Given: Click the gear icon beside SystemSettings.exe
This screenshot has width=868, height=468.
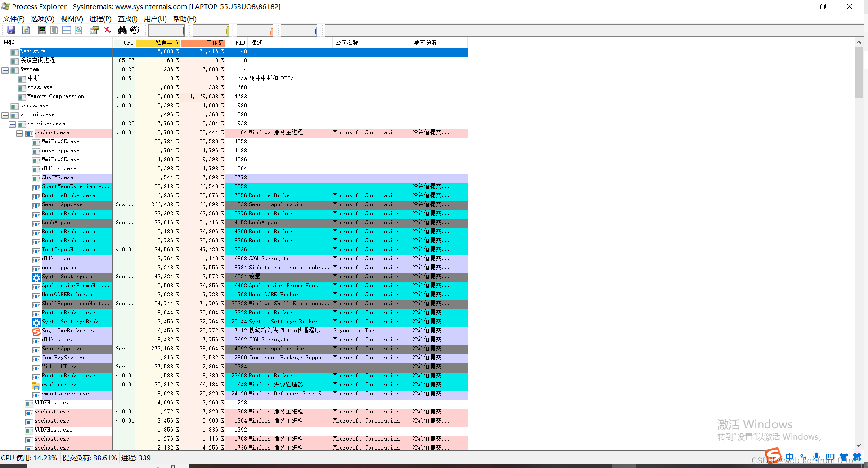Looking at the screenshot, I should [36, 277].
